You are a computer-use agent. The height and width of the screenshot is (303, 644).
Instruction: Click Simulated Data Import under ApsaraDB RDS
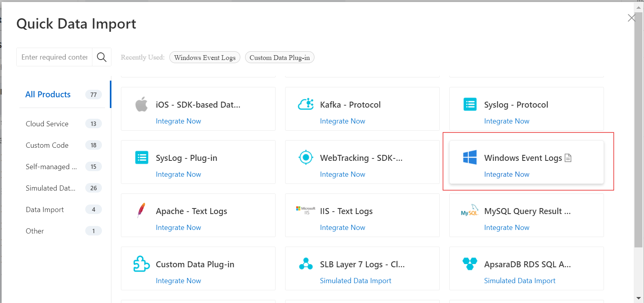point(520,281)
